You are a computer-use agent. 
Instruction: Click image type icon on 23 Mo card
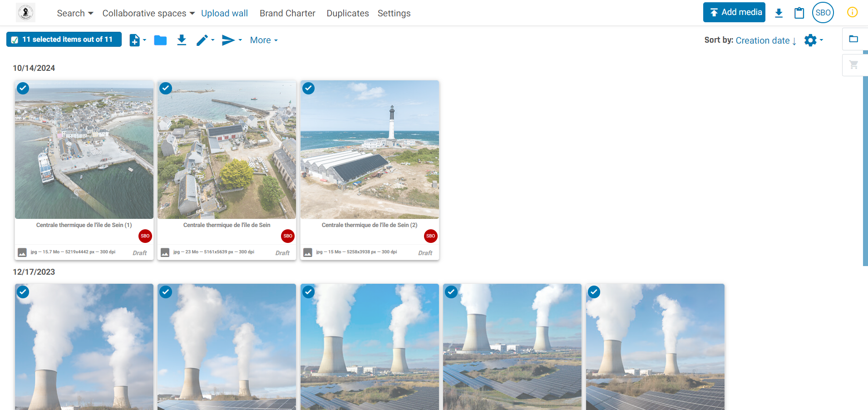point(165,252)
